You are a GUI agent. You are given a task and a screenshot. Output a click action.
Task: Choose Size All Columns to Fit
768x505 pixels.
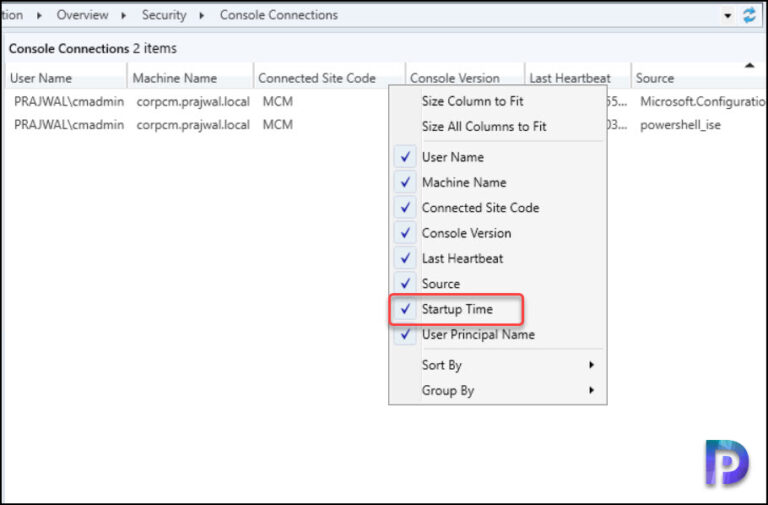[497, 126]
